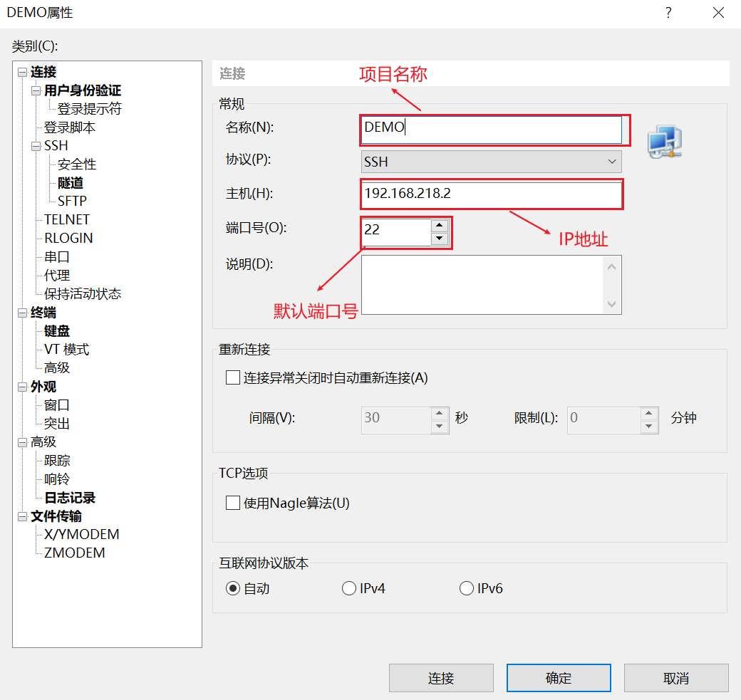Select 登录脚本 tree item

tap(70, 127)
